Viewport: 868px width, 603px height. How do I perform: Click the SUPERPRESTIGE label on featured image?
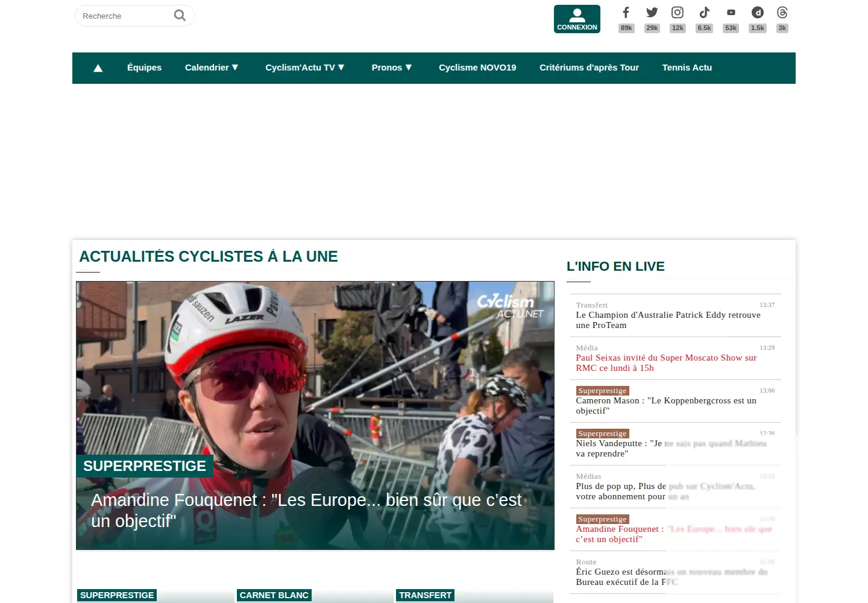pos(145,466)
